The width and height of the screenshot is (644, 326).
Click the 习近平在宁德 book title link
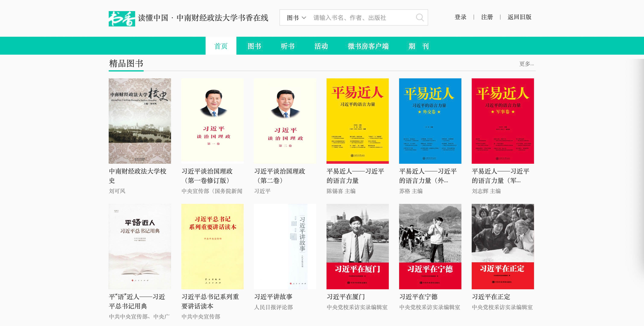click(418, 297)
